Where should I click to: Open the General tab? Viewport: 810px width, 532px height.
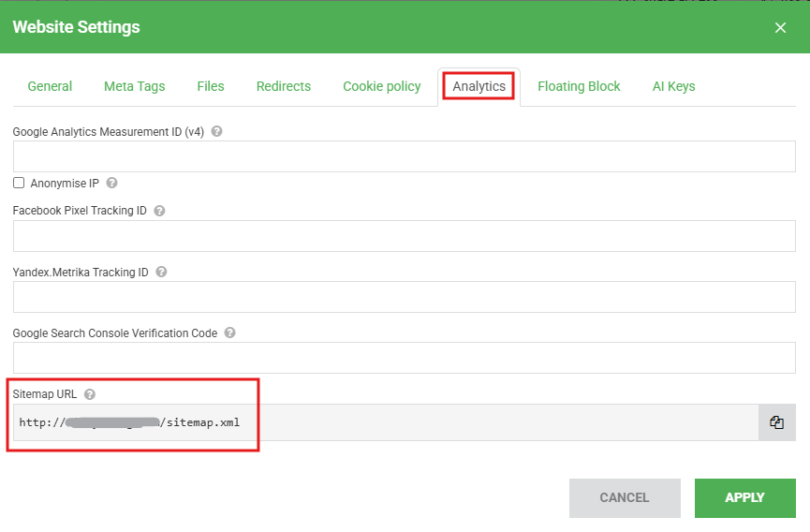[x=50, y=86]
